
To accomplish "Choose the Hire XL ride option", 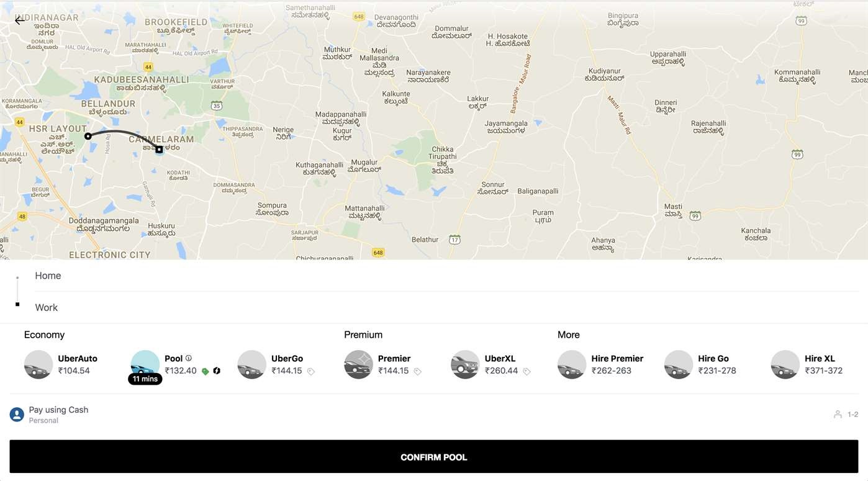I will [807, 364].
